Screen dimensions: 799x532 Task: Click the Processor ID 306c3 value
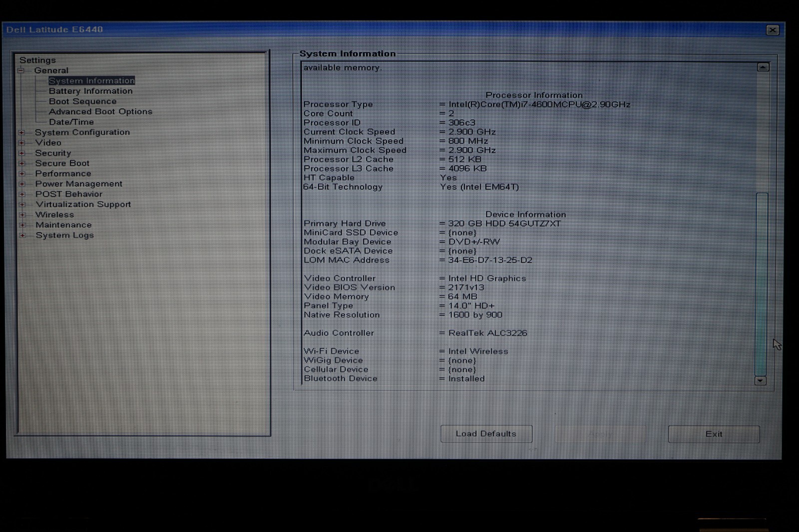462,123
